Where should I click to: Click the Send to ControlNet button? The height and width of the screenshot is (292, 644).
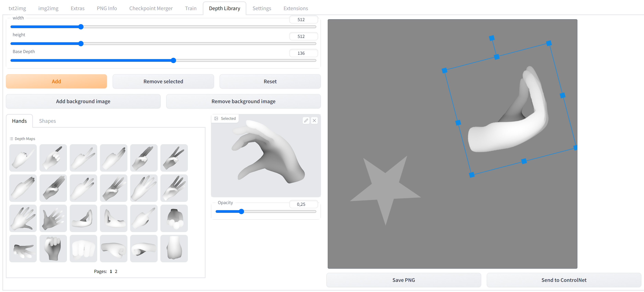point(563,280)
